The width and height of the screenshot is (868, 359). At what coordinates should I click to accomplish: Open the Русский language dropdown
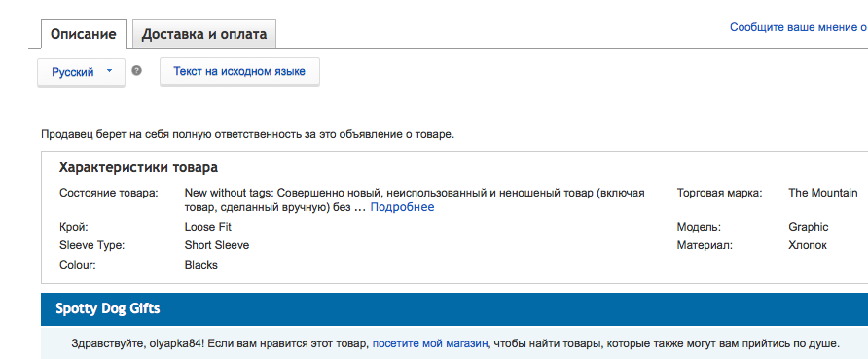click(82, 72)
